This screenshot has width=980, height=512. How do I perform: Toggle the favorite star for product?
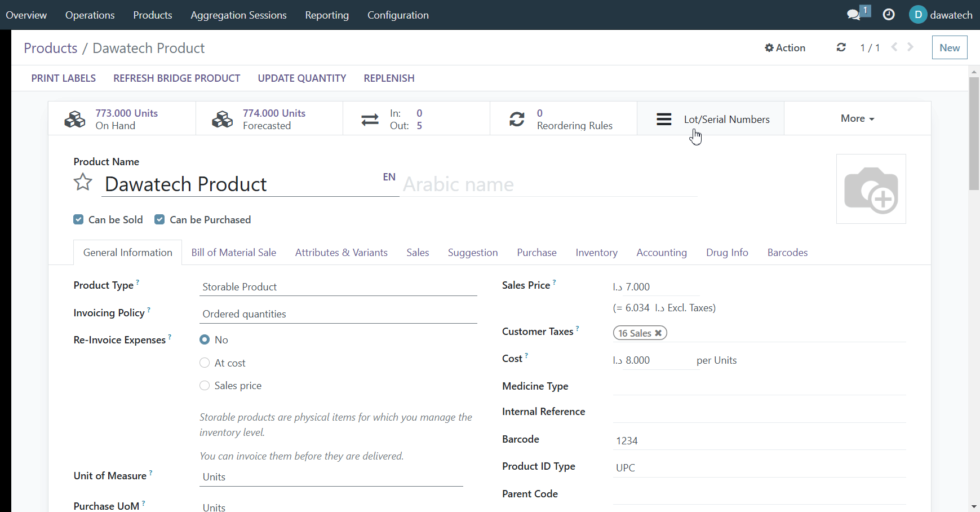(x=83, y=182)
